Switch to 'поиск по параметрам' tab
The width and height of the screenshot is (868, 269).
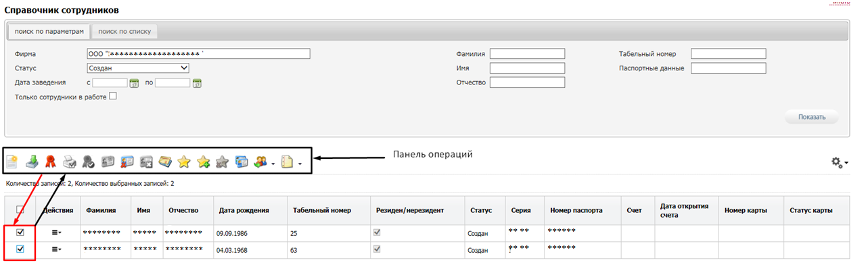pyautogui.click(x=49, y=31)
